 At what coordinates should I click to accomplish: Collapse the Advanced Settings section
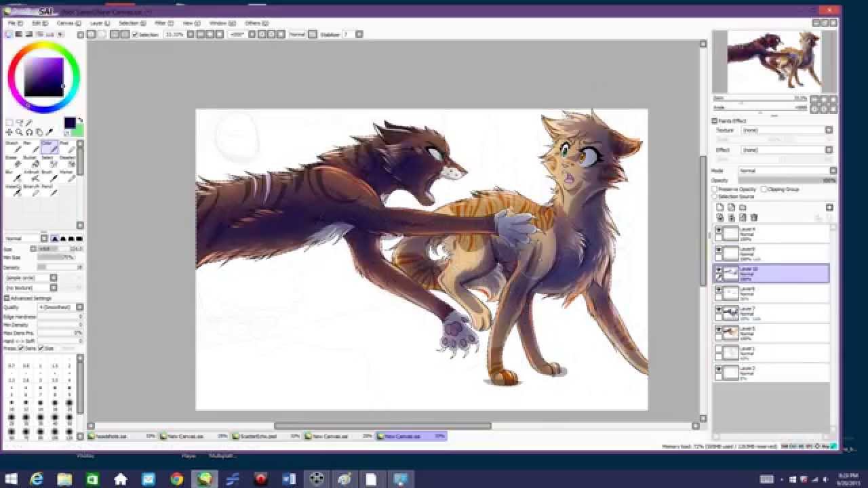click(7, 298)
